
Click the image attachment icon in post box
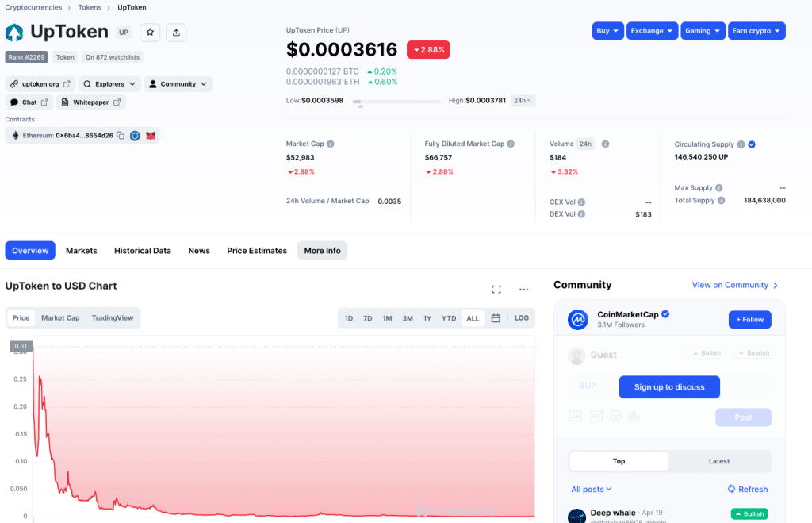(x=576, y=416)
